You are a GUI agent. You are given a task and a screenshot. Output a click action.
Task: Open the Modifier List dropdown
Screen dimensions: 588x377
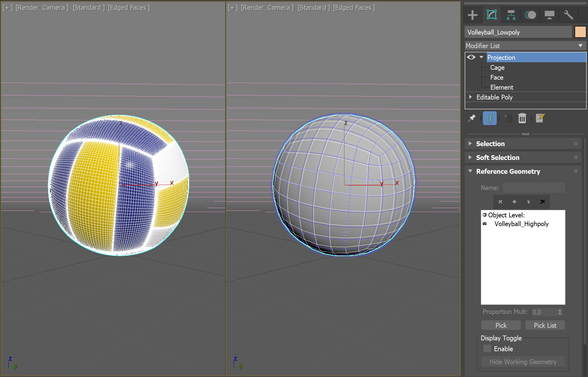click(x=580, y=45)
